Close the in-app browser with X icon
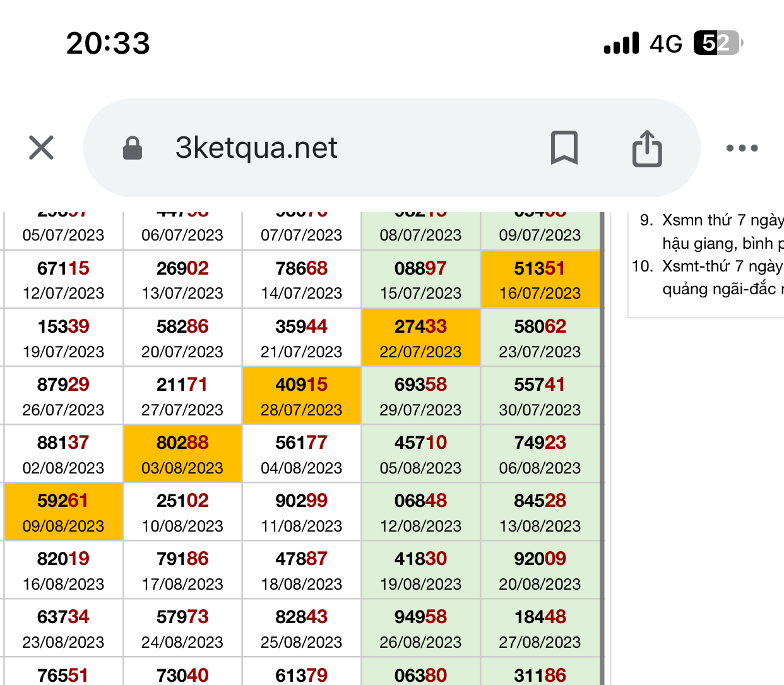Screen dimensions: 784x685 pos(42,148)
